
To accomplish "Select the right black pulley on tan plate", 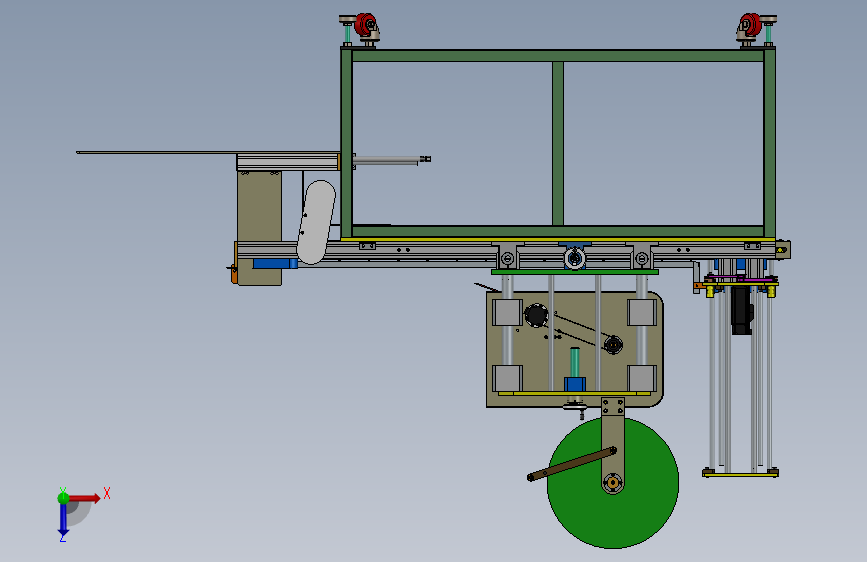I will click(613, 345).
